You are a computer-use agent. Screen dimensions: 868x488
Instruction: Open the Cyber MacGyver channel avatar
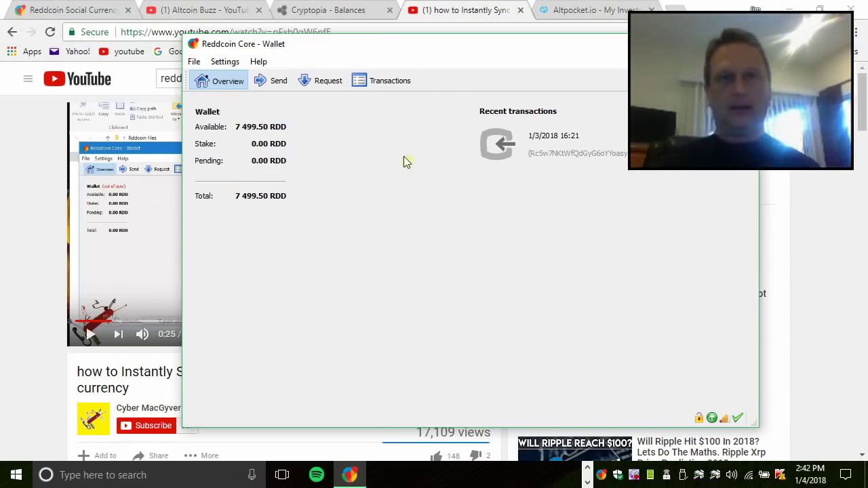click(x=93, y=418)
